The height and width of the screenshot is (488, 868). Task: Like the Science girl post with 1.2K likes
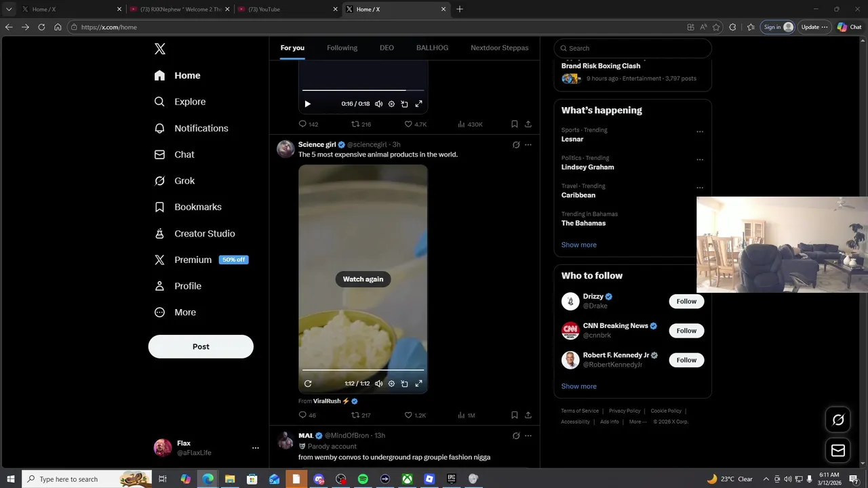click(415, 415)
